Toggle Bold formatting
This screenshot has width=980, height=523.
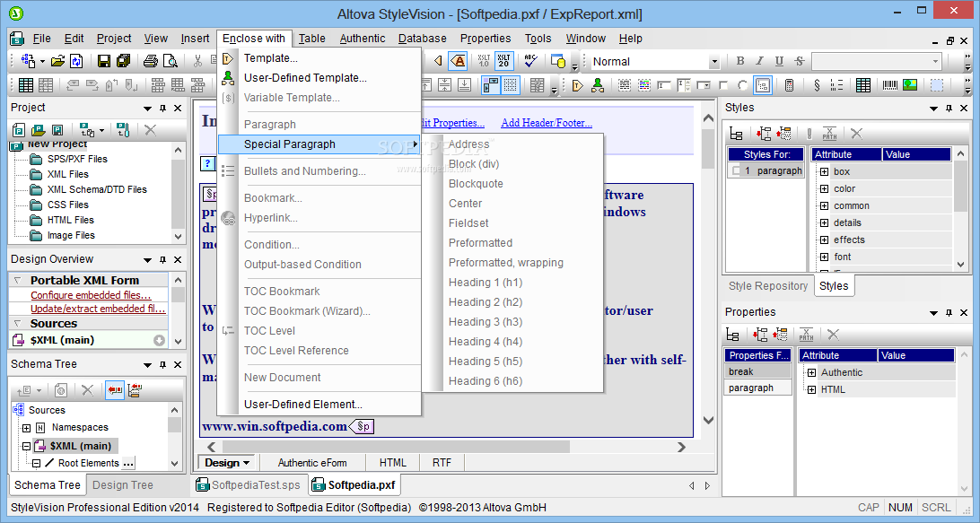740,61
